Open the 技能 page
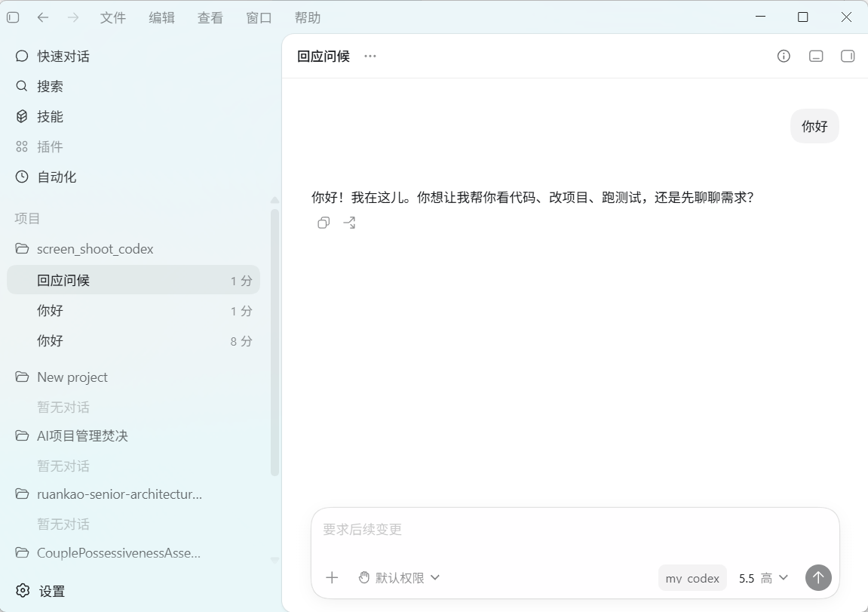Screen dimensions: 868x612 [133, 116]
